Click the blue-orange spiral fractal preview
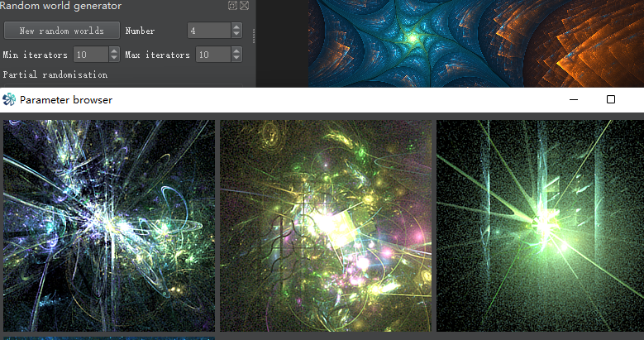 coord(475,43)
